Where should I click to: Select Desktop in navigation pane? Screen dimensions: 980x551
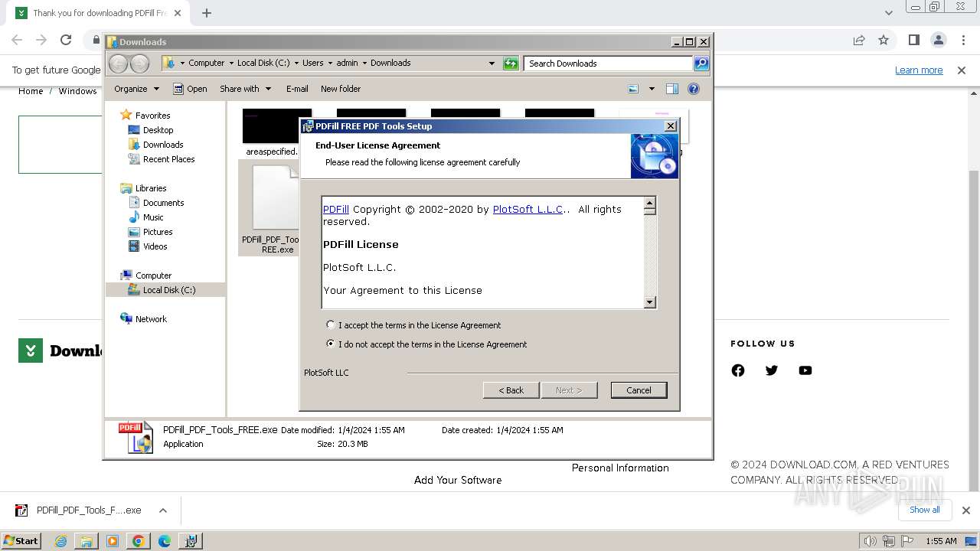(158, 130)
